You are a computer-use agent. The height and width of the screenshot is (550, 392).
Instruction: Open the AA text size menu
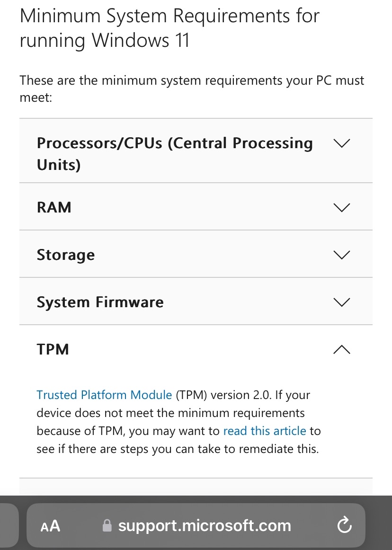tap(51, 525)
